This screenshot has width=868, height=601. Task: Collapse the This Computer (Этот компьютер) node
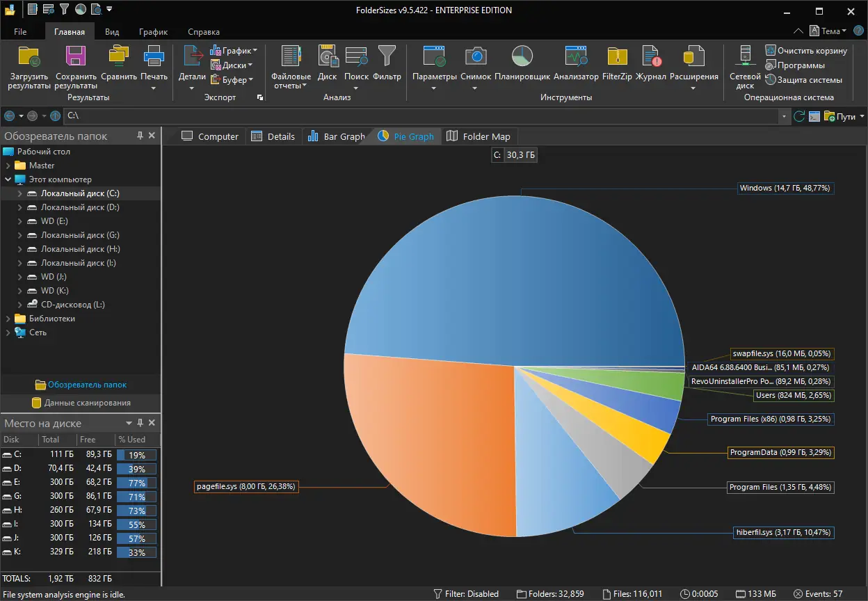point(8,179)
